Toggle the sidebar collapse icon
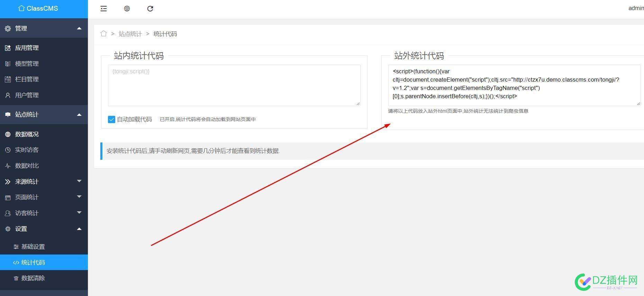 [x=103, y=9]
